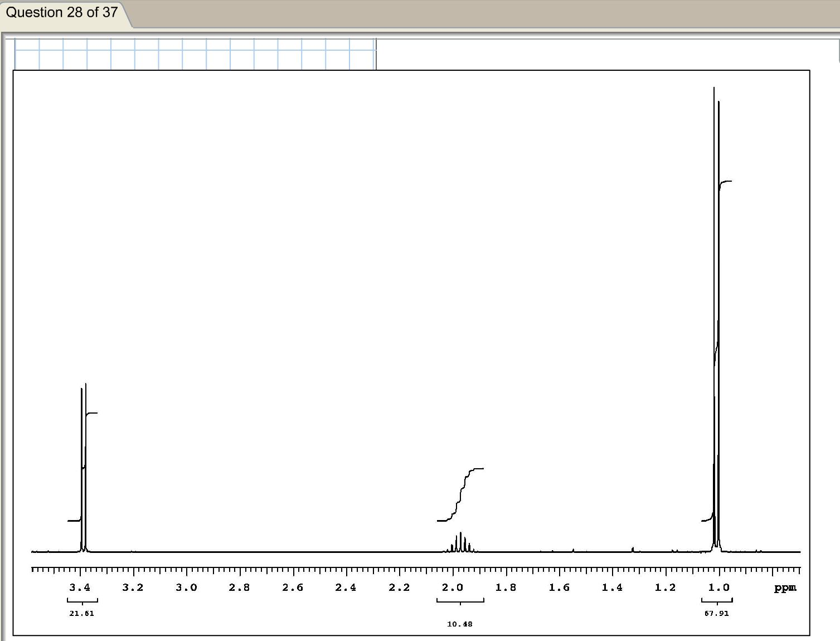Click the integral curve above the 2.0 ppm multiplet
Viewport: 840px width, 641px height.
point(460,496)
